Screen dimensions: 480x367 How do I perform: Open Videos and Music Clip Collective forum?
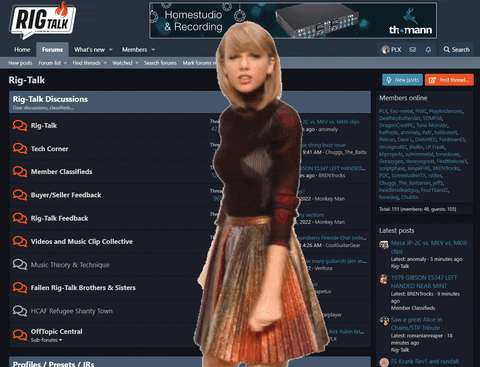point(82,241)
